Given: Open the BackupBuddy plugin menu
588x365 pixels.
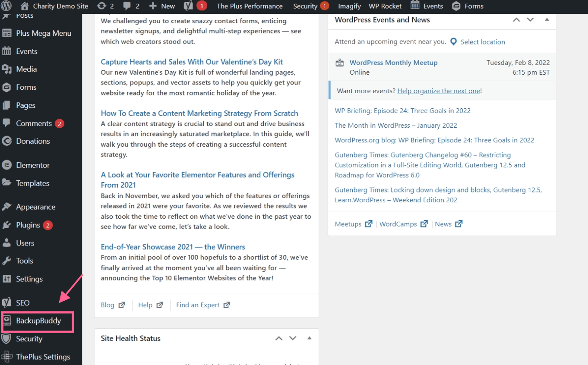Looking at the screenshot, I should [x=38, y=321].
